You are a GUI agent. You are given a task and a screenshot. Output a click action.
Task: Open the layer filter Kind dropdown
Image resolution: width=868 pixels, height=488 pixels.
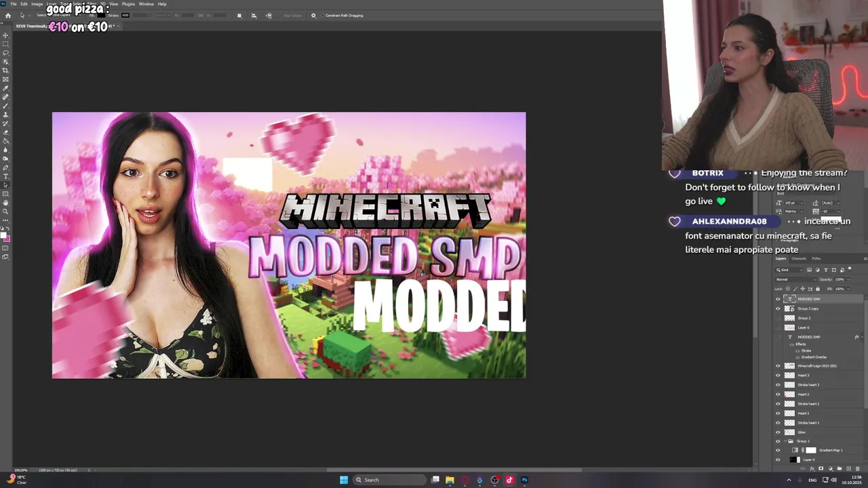click(789, 270)
